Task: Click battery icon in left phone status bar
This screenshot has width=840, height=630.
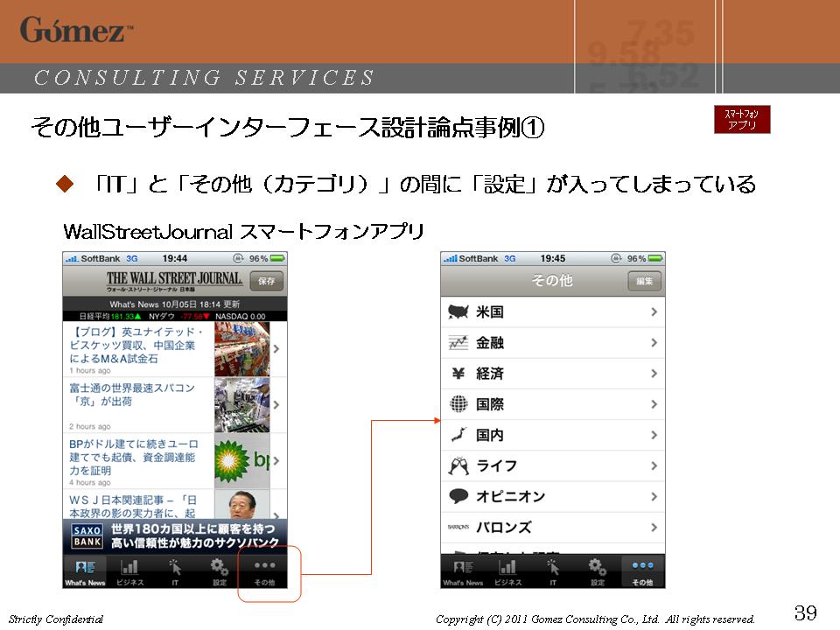Action: pyautogui.click(x=278, y=259)
